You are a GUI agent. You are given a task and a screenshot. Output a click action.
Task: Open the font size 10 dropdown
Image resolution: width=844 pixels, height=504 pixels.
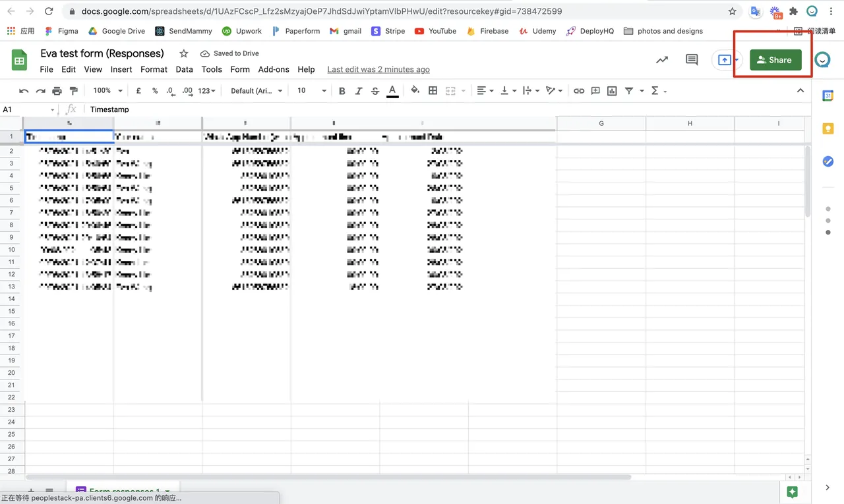point(311,91)
